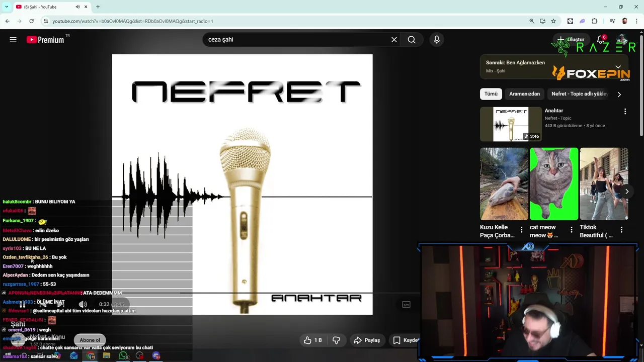Open the Chrome extensions puzzle icon
The height and width of the screenshot is (362, 644).
click(594, 21)
